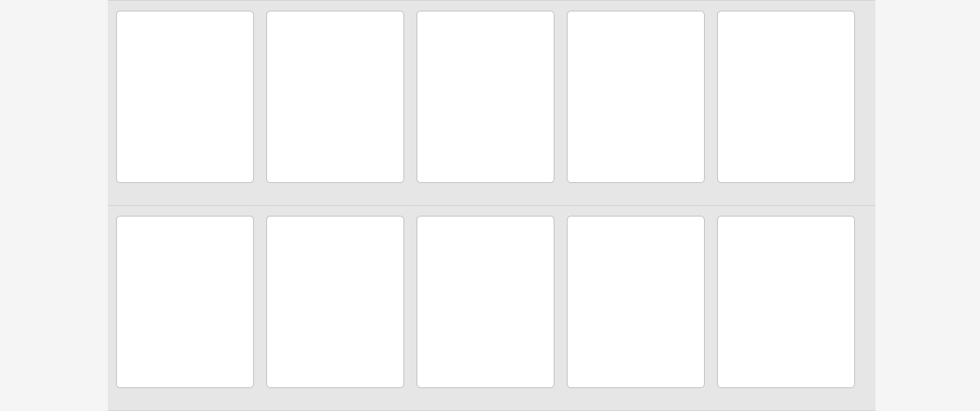This screenshot has width=980, height=411.
Task: Click the divider line between the two rows
Action: tap(492, 205)
